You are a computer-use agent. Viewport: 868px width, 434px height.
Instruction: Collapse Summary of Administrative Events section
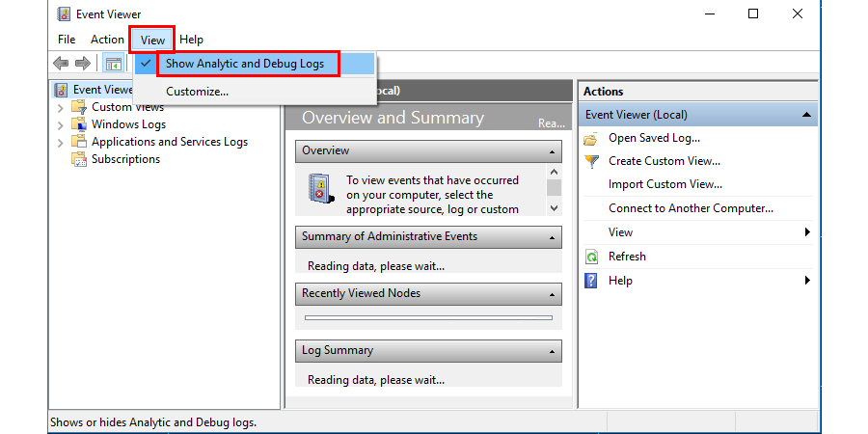click(x=552, y=237)
